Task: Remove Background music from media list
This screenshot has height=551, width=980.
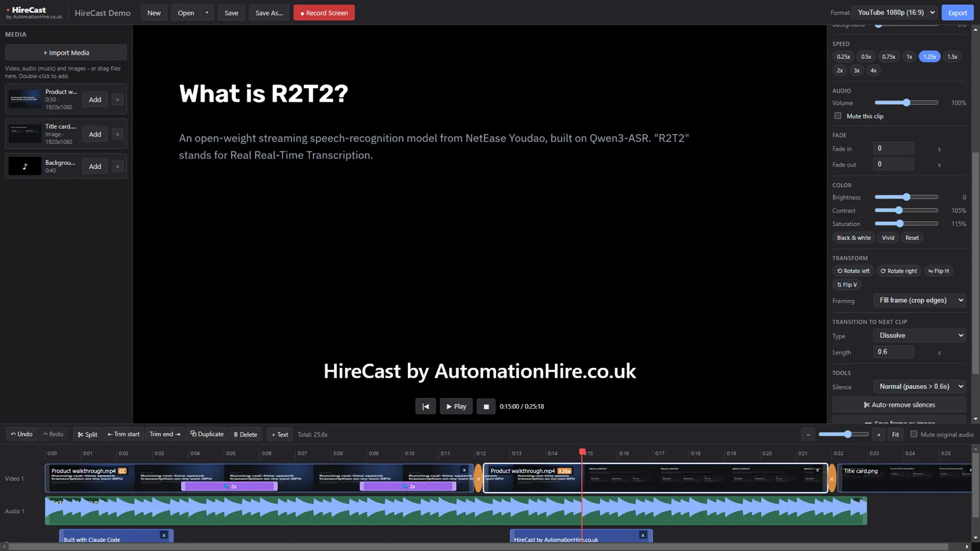Action: pos(118,166)
